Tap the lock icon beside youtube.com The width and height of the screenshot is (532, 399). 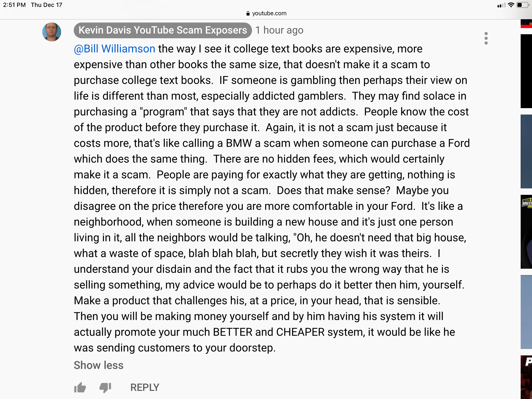click(x=248, y=13)
